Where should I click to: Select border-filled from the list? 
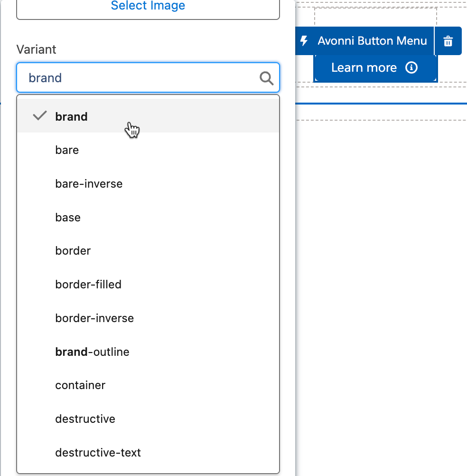click(x=88, y=285)
